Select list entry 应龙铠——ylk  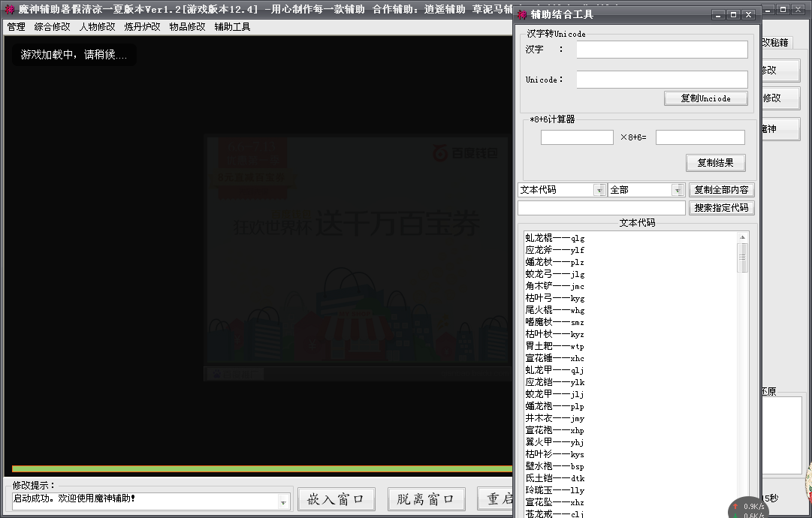point(555,382)
